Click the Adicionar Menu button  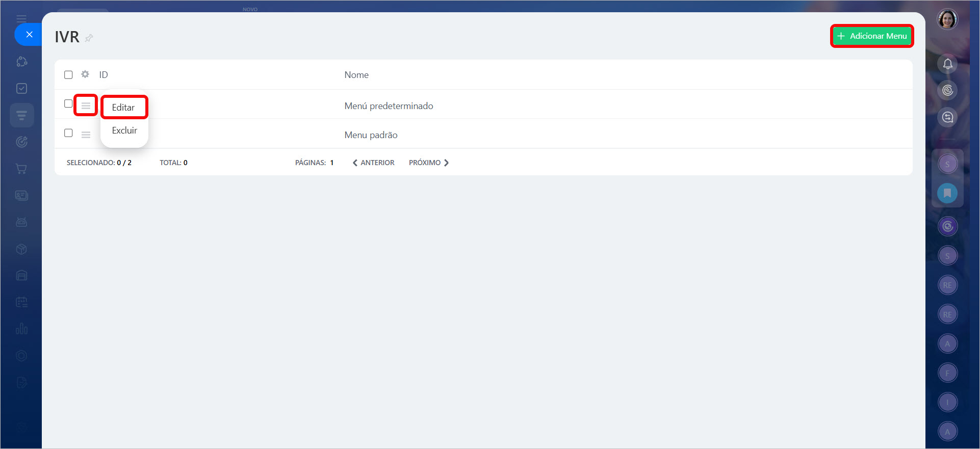872,36
